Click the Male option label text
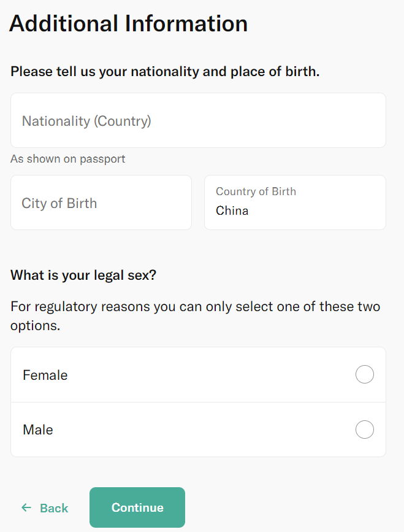Screen dimensions: 404x532 [38, 430]
